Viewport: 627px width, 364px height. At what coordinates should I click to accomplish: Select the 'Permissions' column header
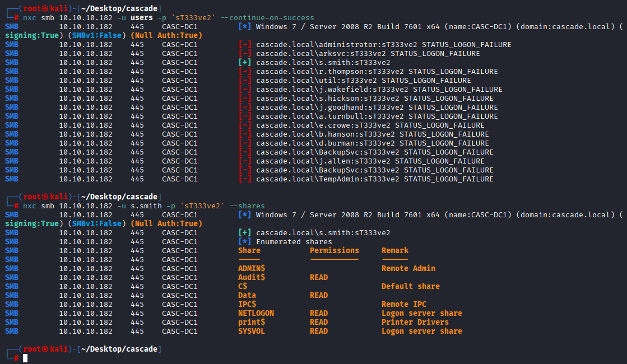pyautogui.click(x=335, y=250)
